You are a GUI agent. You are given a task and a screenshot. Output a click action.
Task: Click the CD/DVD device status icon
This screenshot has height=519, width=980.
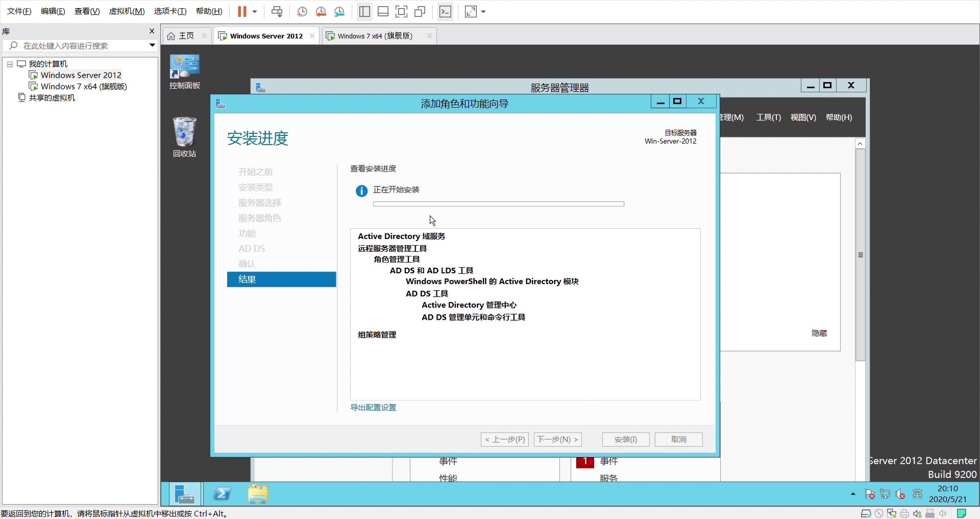click(x=879, y=513)
